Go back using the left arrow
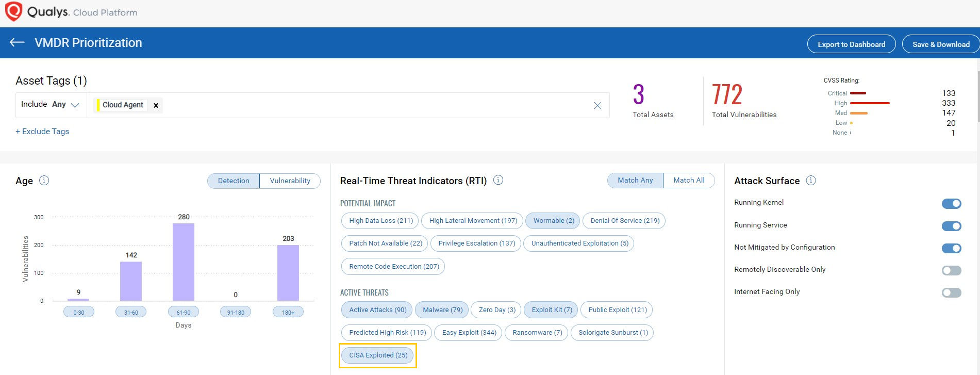The width and height of the screenshot is (980, 375). tap(17, 42)
